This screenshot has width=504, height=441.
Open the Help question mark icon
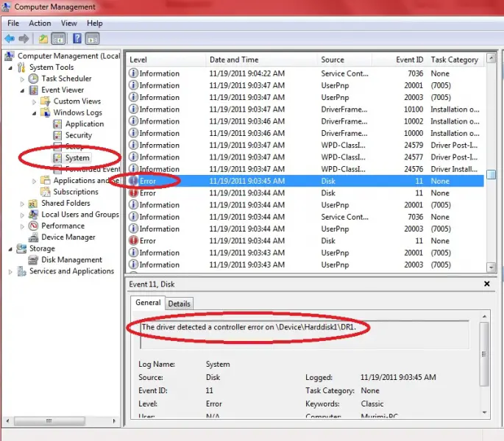tap(77, 38)
